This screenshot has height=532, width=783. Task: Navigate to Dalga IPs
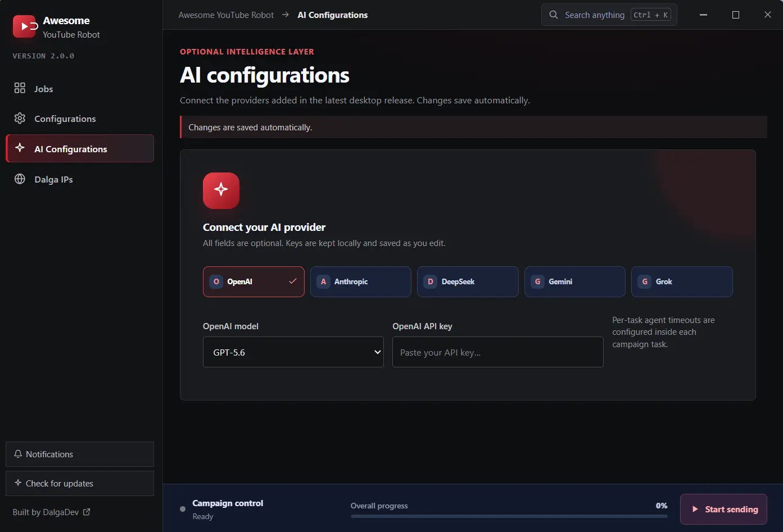(80, 179)
